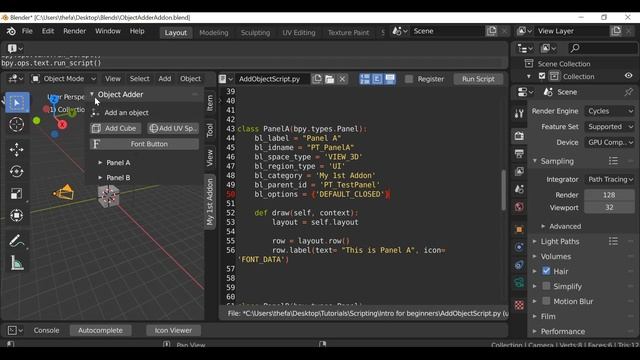
Task: Open Render Engine dropdown
Action: click(610, 111)
